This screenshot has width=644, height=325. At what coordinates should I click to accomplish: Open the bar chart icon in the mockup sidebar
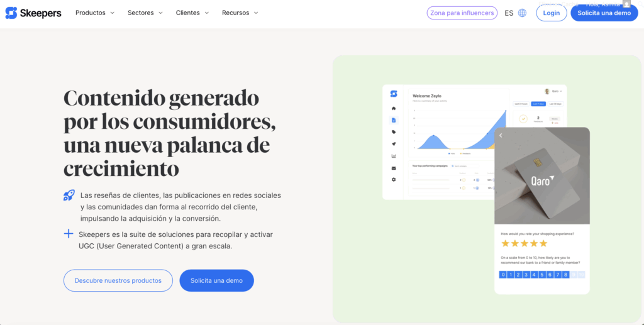[x=394, y=156]
